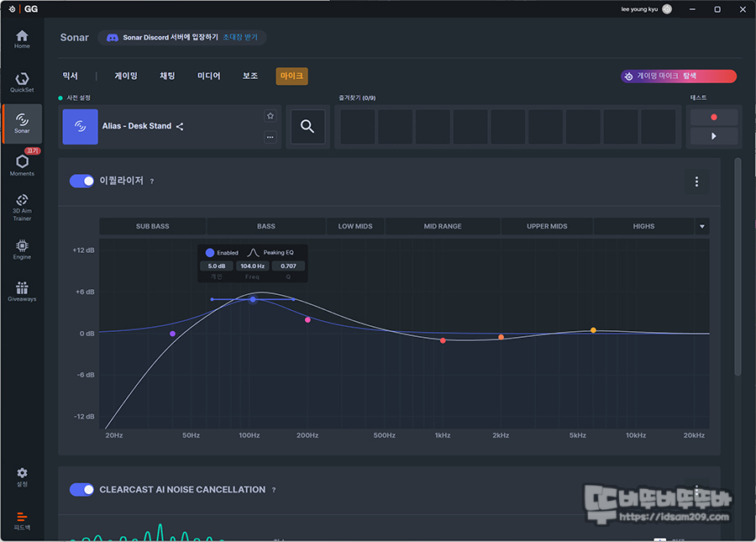Open Engine in the sidebar

(22, 250)
